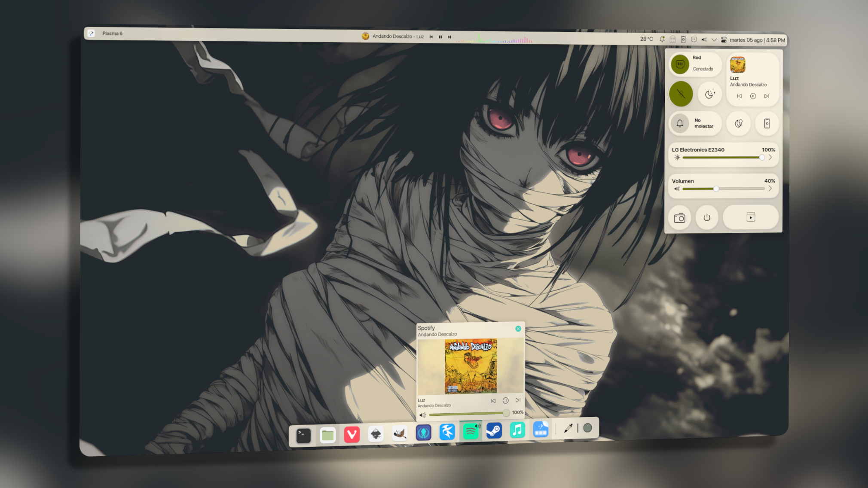Open the Plasma launcher icon in top panel

[x=91, y=33]
